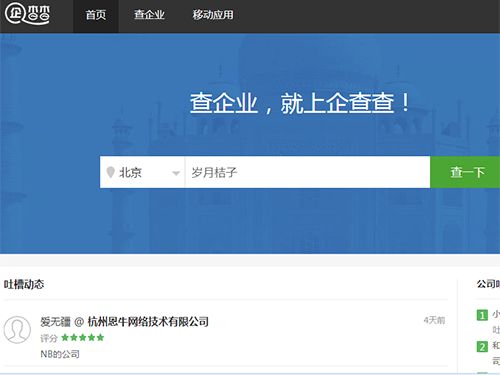
Task: Open 杭州恩牛网络技术有限公司 company link
Action: click(x=148, y=322)
